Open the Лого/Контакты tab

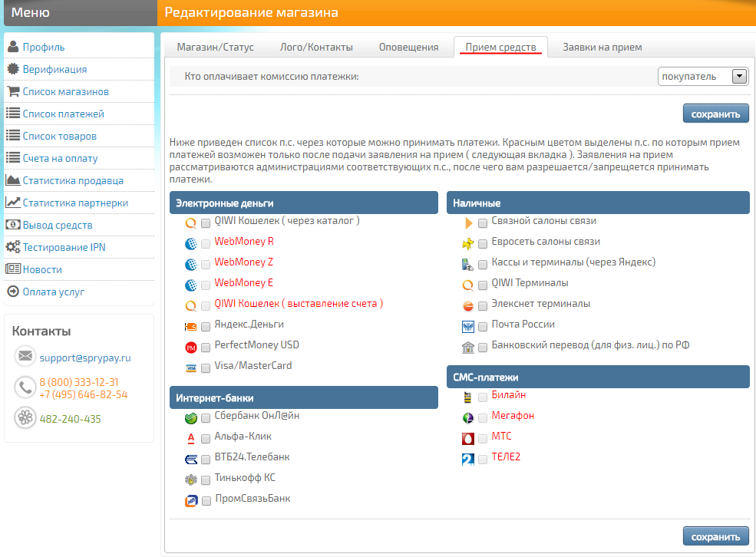316,48
